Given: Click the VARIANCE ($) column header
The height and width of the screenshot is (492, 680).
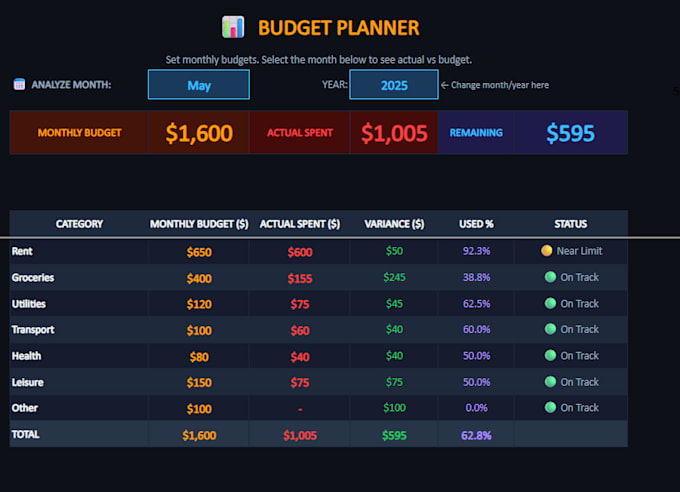Looking at the screenshot, I should pos(394,224).
